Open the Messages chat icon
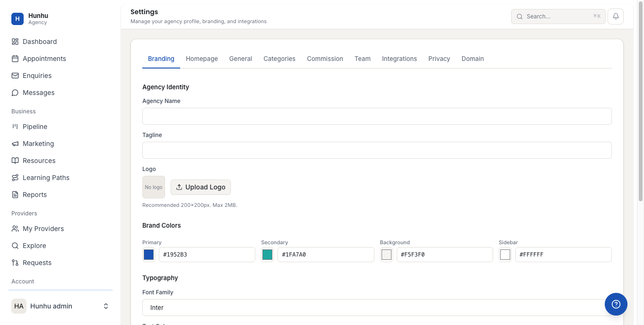The width and height of the screenshot is (644, 325). click(x=15, y=93)
